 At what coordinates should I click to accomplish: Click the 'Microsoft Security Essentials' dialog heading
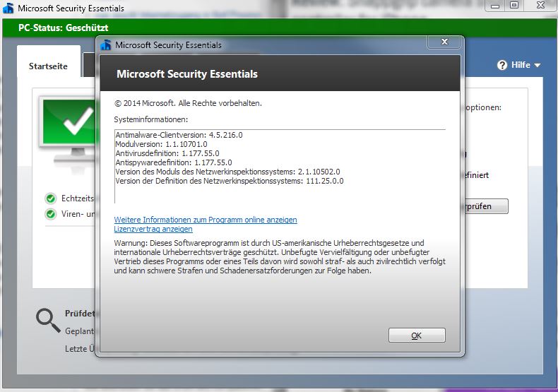(187, 74)
